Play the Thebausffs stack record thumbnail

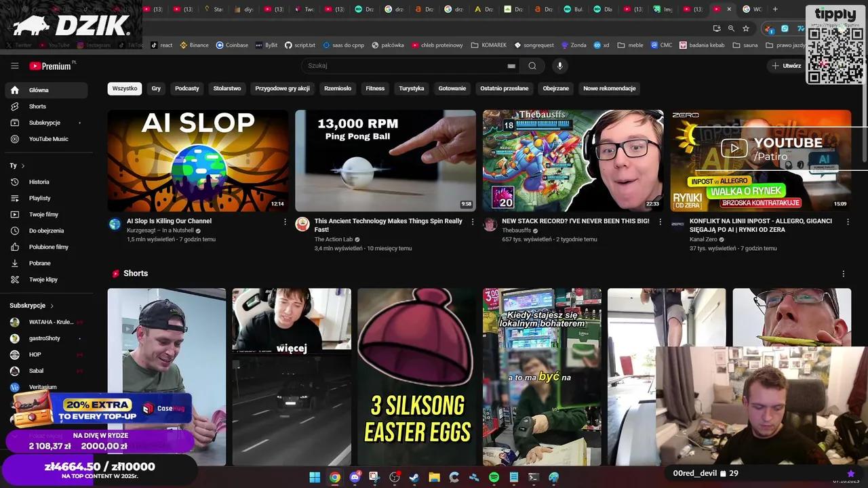pyautogui.click(x=573, y=161)
